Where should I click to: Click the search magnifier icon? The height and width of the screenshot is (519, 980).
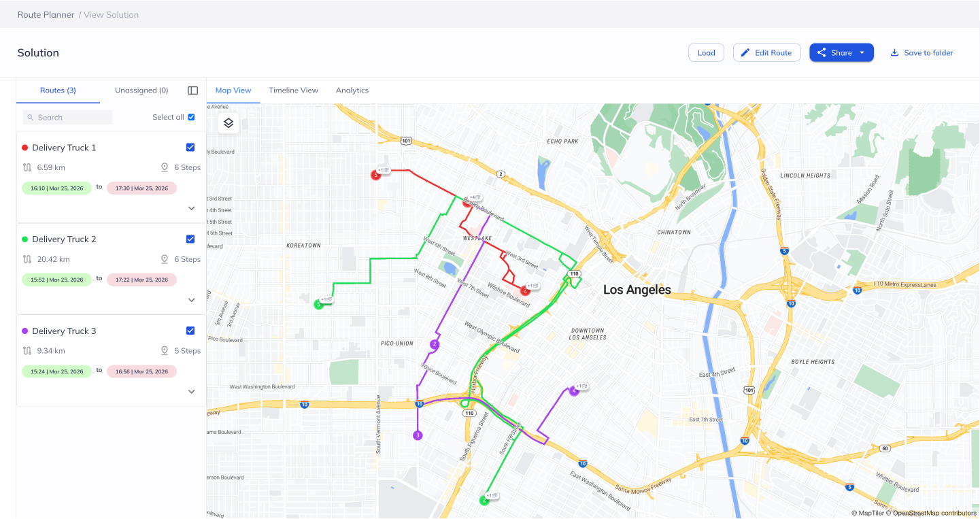30,118
